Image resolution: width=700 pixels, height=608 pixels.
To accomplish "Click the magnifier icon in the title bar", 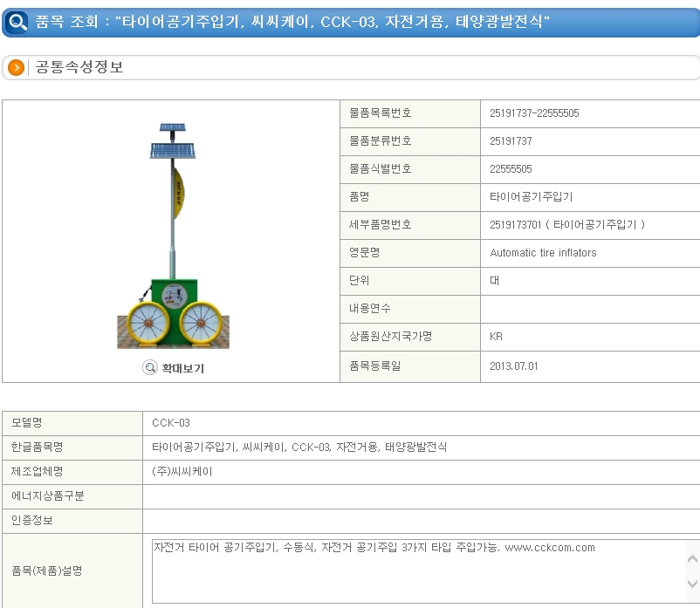I will point(17,21).
